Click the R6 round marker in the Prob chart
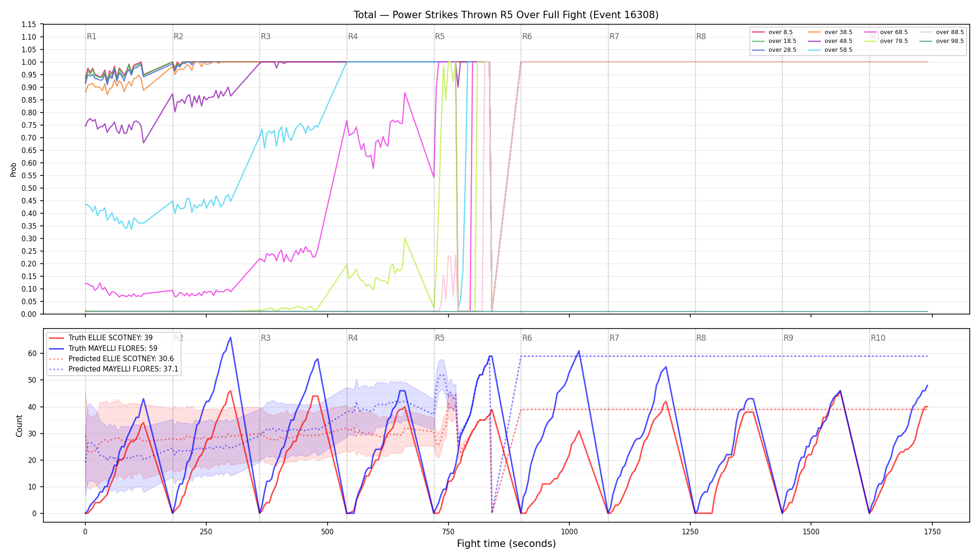This screenshot has height=560, width=980. click(527, 36)
